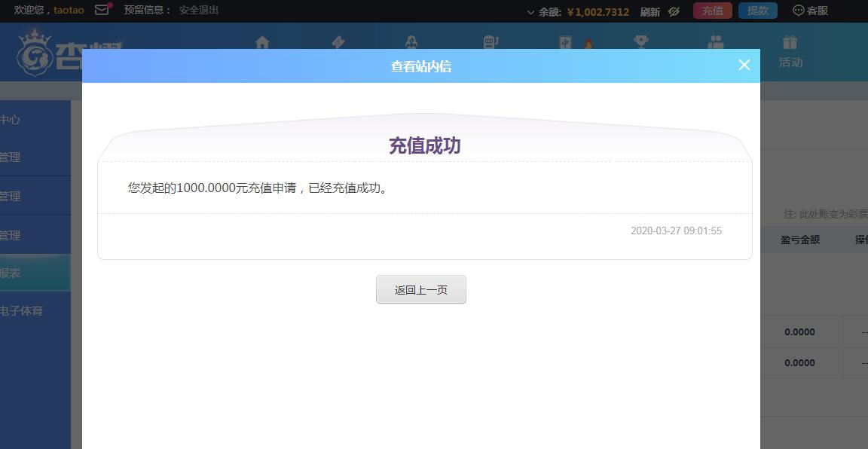Click the 返回上一页 button
Viewport: 868px width, 449px height.
tap(420, 289)
